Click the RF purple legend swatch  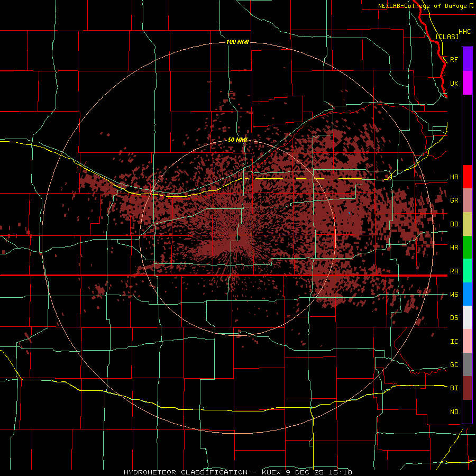[x=467, y=59]
